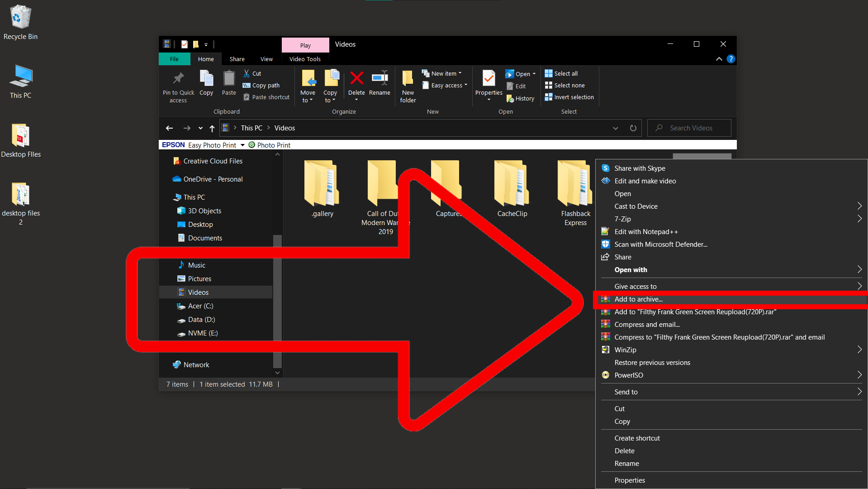This screenshot has height=489, width=868.
Task: Click the Up one level arrow
Action: coord(212,128)
